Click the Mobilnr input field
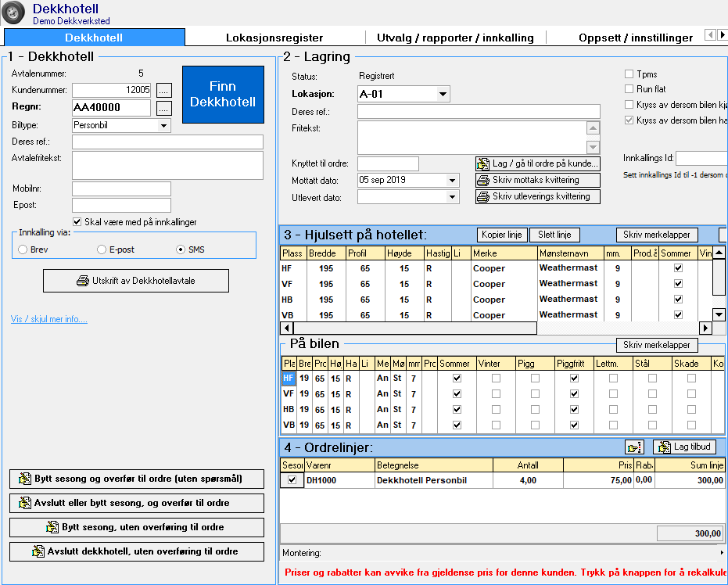Screen dimensions: 728x585 [121, 188]
